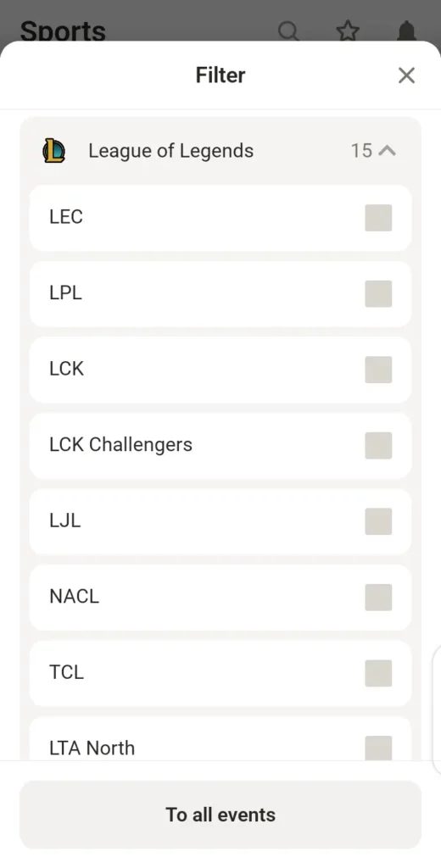Open notifications via bell icon

pyautogui.click(x=407, y=31)
